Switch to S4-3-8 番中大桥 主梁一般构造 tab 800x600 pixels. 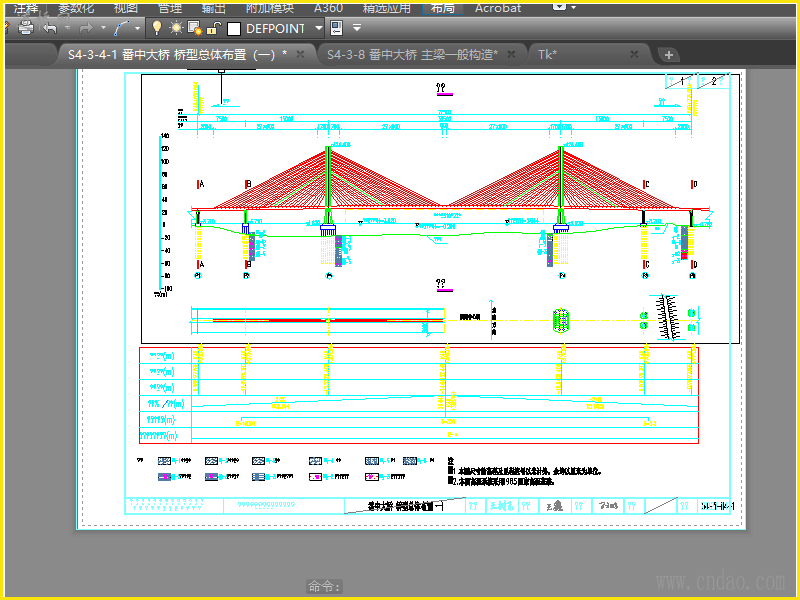[x=412, y=54]
